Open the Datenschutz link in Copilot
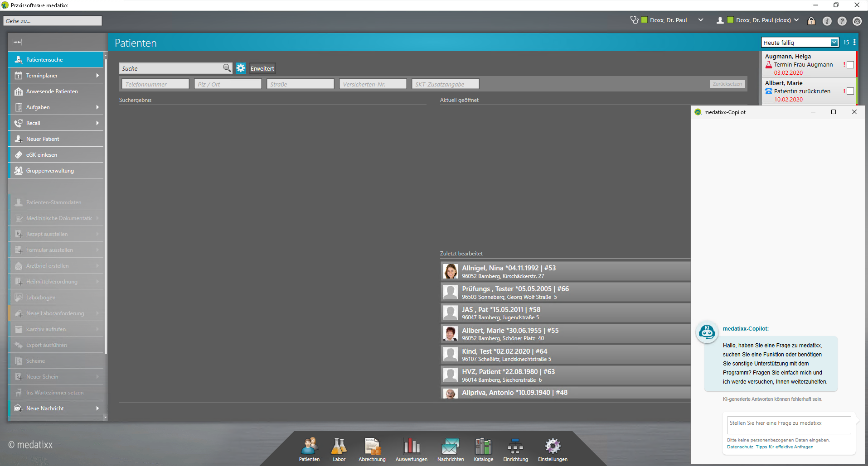 [740, 447]
